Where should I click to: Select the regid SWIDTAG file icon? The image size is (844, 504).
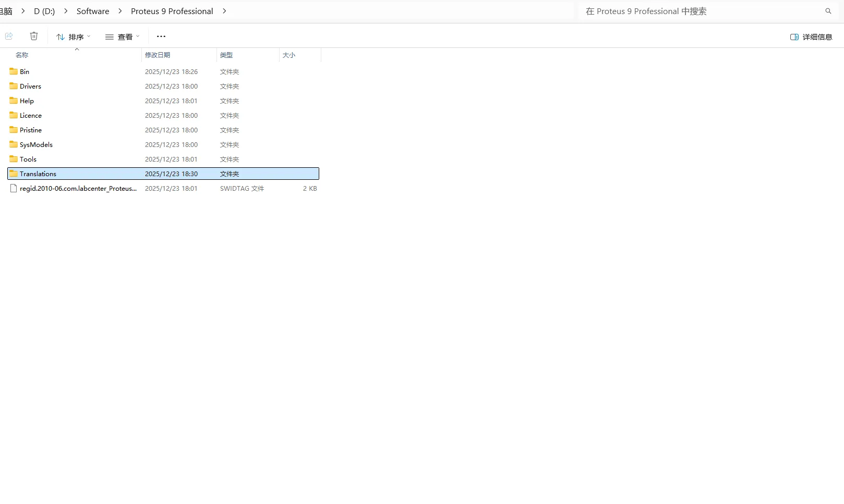coord(14,188)
